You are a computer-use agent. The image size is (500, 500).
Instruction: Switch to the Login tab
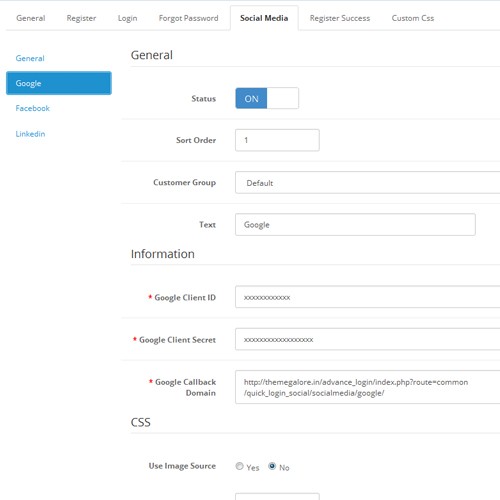click(127, 18)
